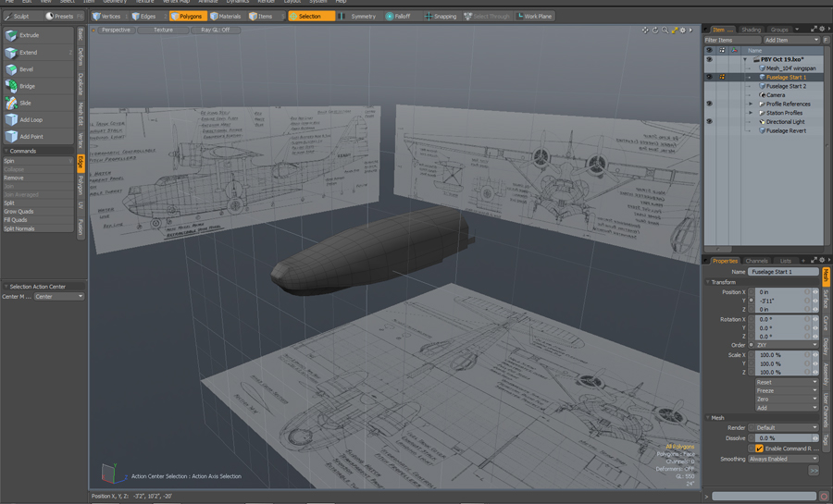Use the Add Loop tool
Image resolution: width=833 pixels, height=504 pixels.
point(38,120)
